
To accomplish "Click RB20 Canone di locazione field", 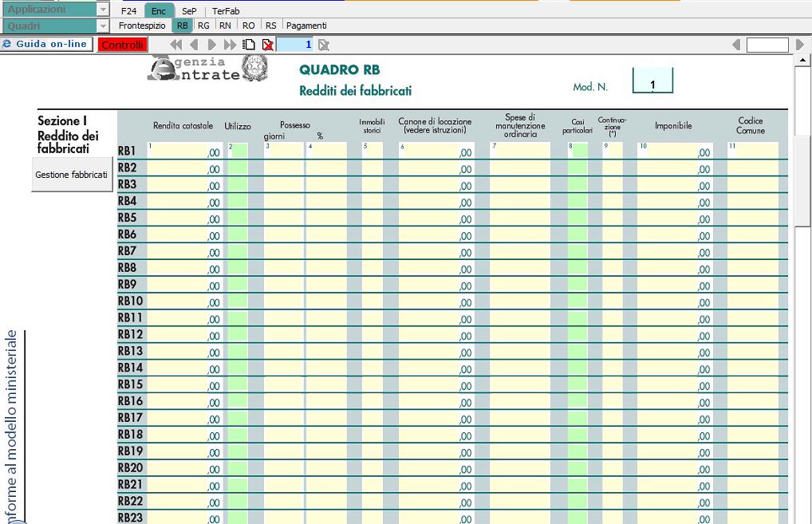I will 436,468.
